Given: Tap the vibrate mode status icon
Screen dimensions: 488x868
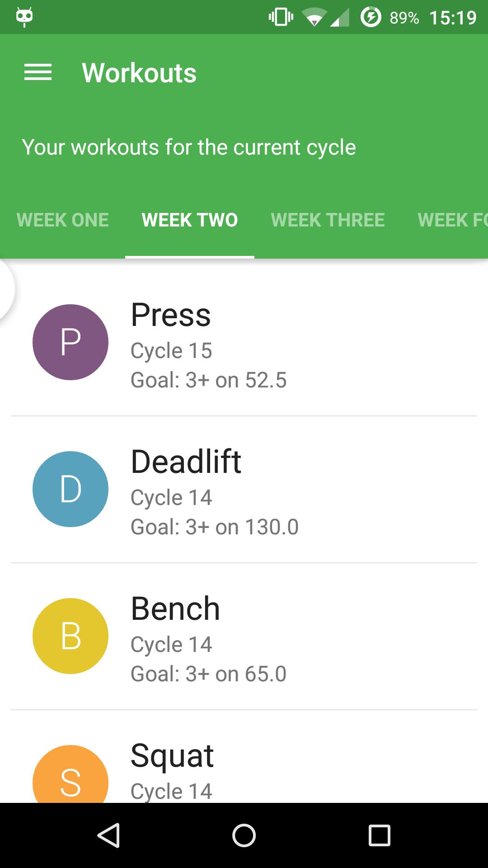Looking at the screenshot, I should (281, 18).
